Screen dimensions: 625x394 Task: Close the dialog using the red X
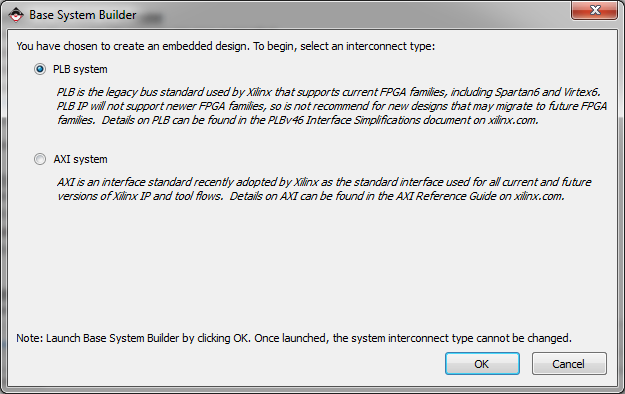[x=594, y=10]
